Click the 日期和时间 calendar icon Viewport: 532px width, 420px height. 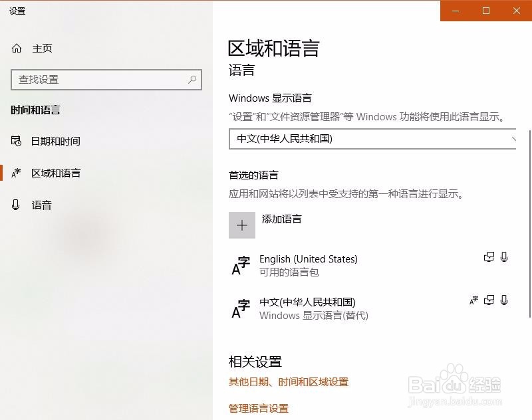pyautogui.click(x=16, y=141)
